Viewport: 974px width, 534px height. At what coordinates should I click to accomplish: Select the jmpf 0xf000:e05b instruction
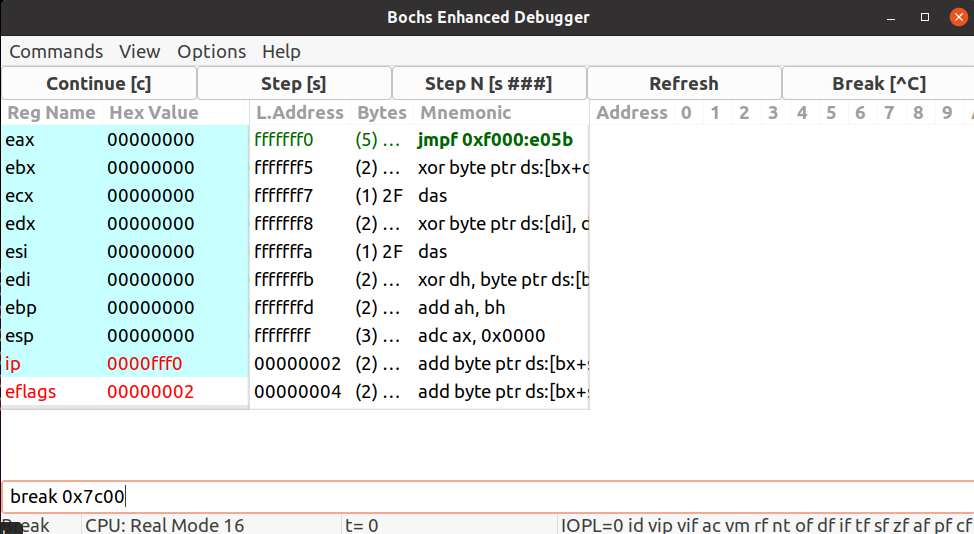click(x=495, y=140)
